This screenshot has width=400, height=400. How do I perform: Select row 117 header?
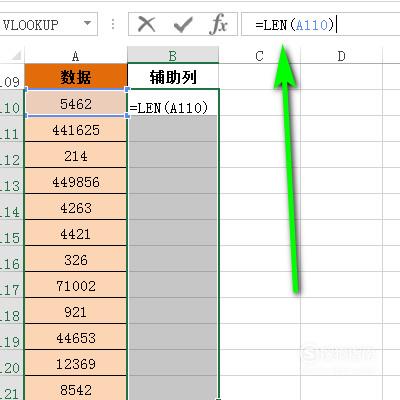tap(12, 285)
